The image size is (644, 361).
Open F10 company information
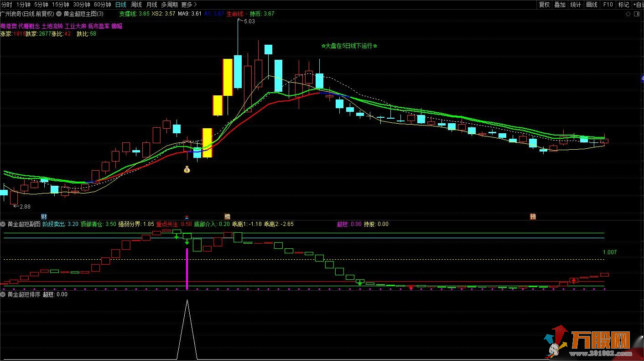(608, 5)
